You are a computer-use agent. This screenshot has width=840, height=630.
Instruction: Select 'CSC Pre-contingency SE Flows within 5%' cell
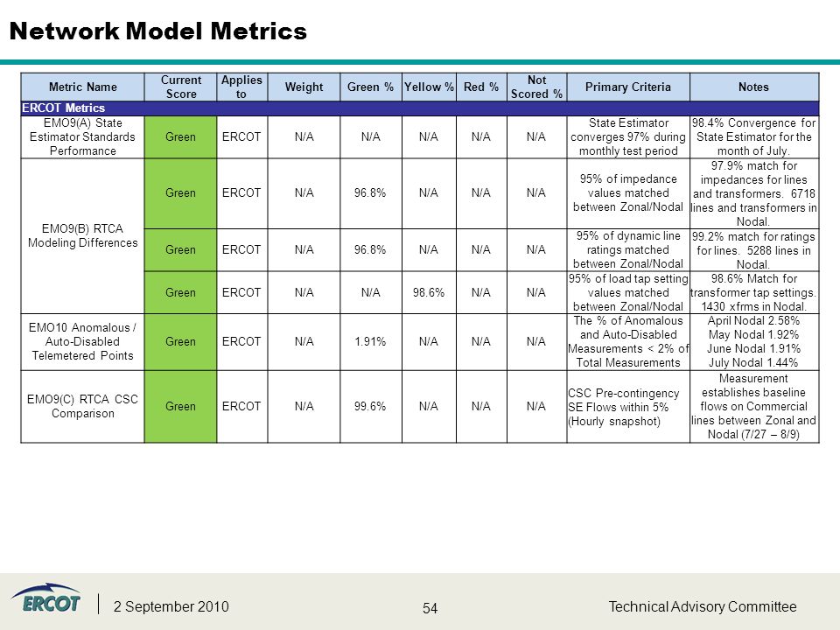[628, 407]
